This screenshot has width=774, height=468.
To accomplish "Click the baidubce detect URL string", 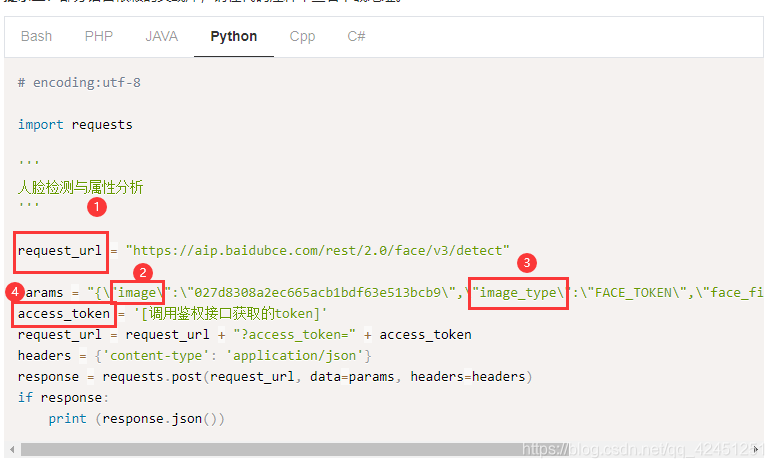I will 317,250.
